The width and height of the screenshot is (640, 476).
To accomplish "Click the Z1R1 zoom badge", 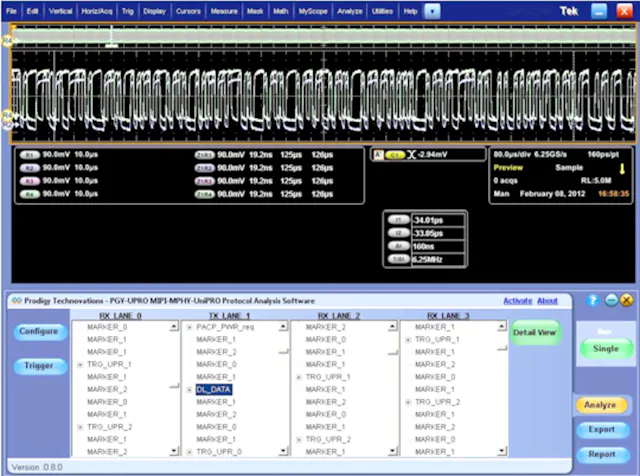I will [x=203, y=156].
